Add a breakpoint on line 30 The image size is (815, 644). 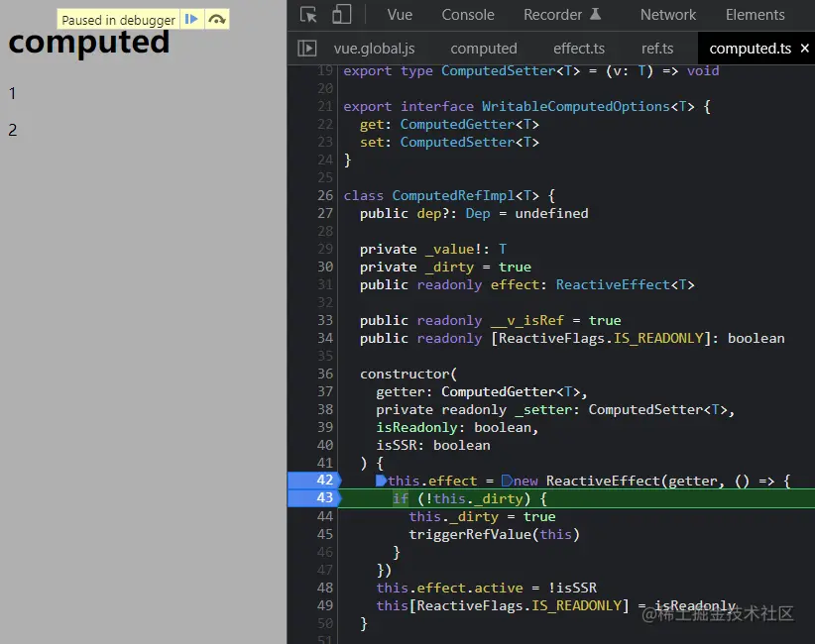[x=325, y=267]
